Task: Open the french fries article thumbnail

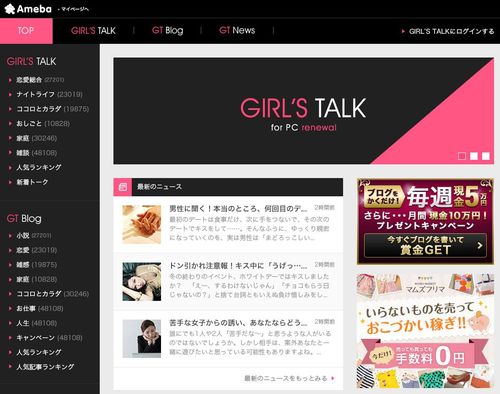Action: [x=142, y=225]
